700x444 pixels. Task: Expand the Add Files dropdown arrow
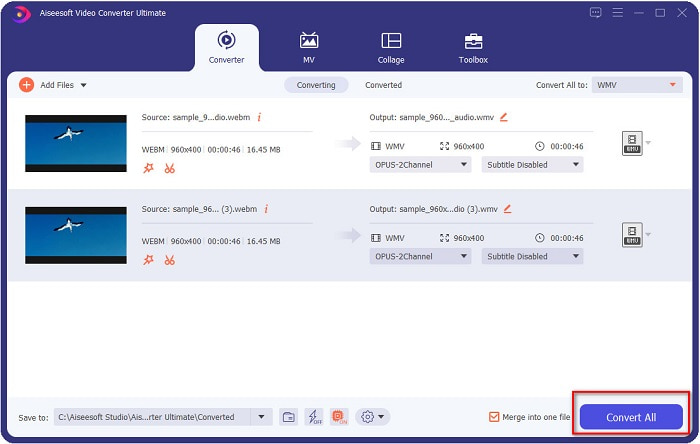point(83,86)
